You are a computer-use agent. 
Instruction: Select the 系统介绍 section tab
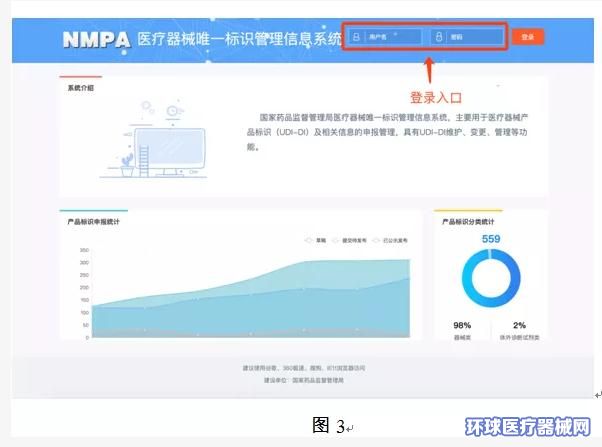(81, 88)
